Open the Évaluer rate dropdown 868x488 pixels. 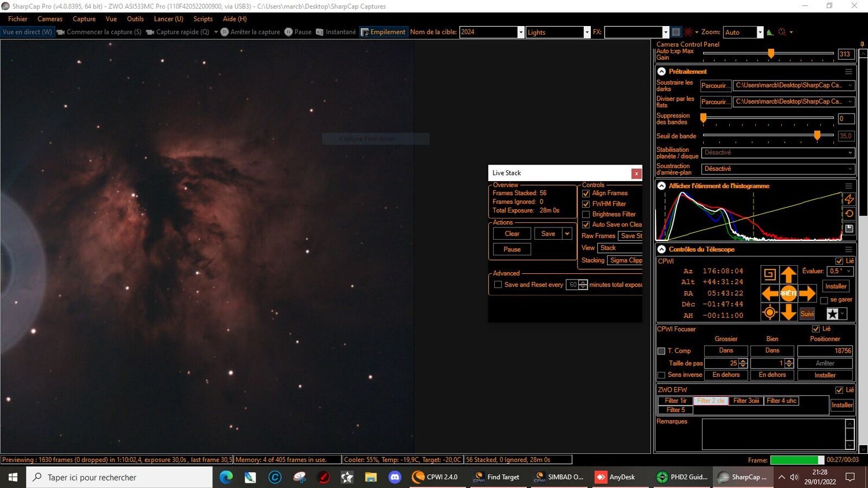(841, 271)
